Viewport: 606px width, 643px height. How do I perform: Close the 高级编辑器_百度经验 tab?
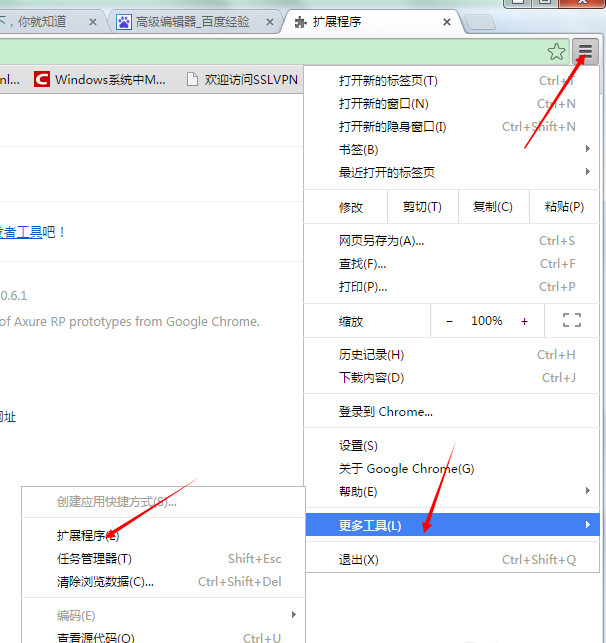tap(269, 22)
